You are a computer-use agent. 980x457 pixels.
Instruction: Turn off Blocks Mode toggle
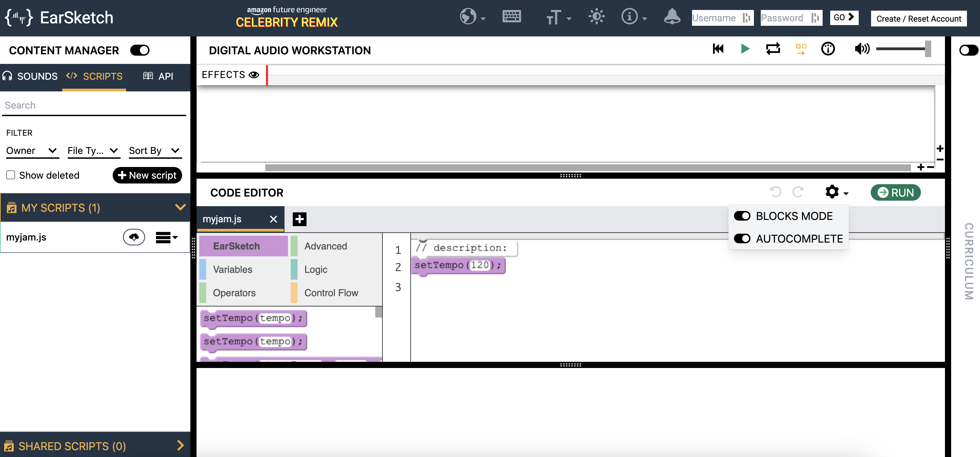[742, 216]
